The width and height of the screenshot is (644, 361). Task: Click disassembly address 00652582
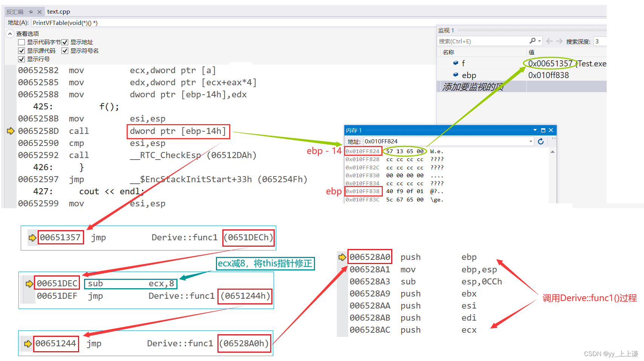point(38,71)
